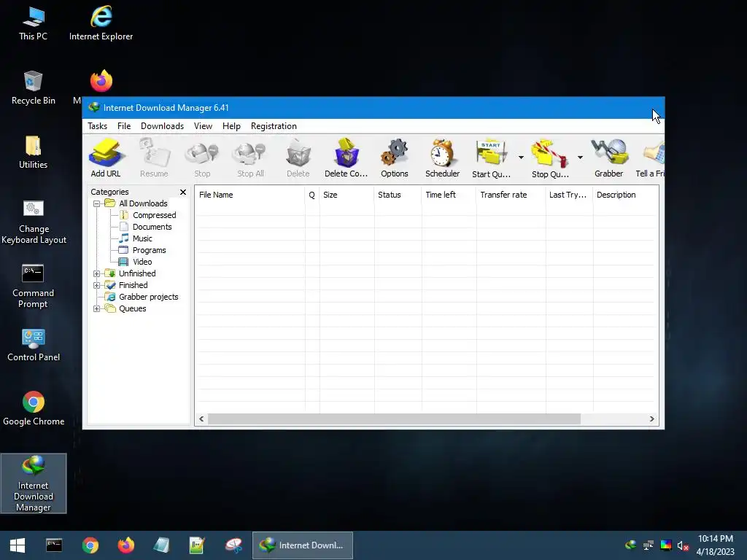Screen dimensions: 747x560
Task: Sort by the Status column header
Action: [398, 195]
